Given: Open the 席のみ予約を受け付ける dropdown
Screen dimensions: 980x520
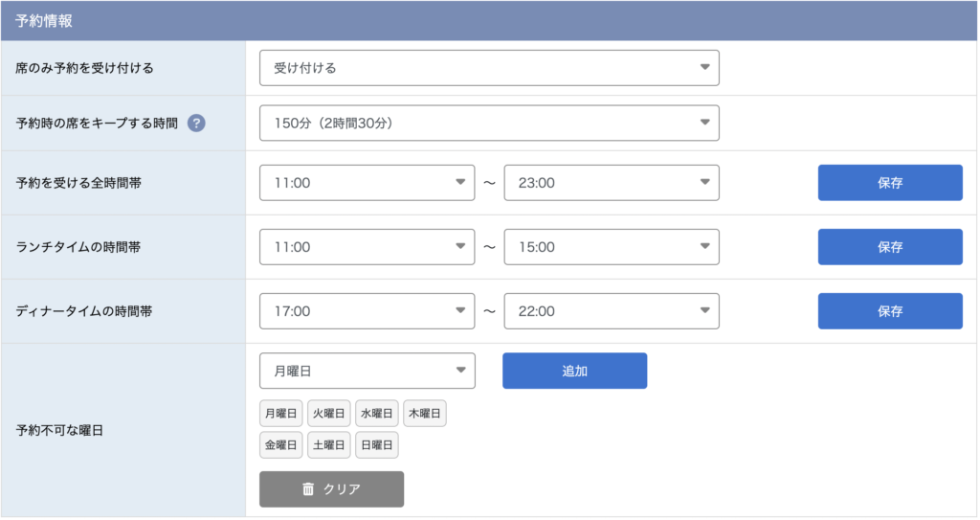Looking at the screenshot, I should [x=489, y=68].
